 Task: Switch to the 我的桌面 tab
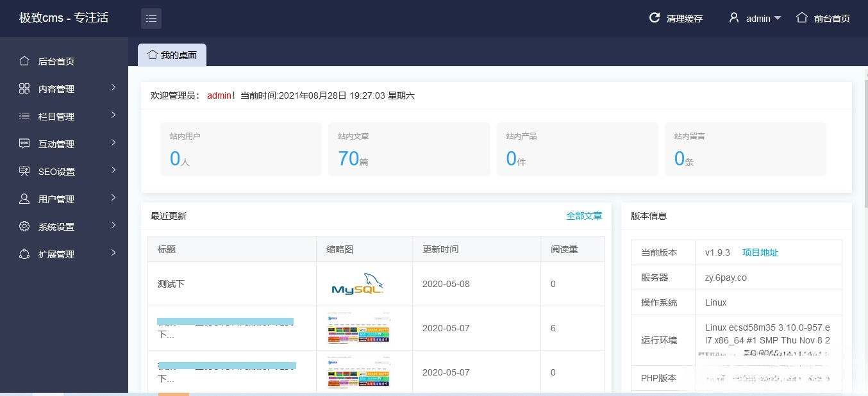172,54
